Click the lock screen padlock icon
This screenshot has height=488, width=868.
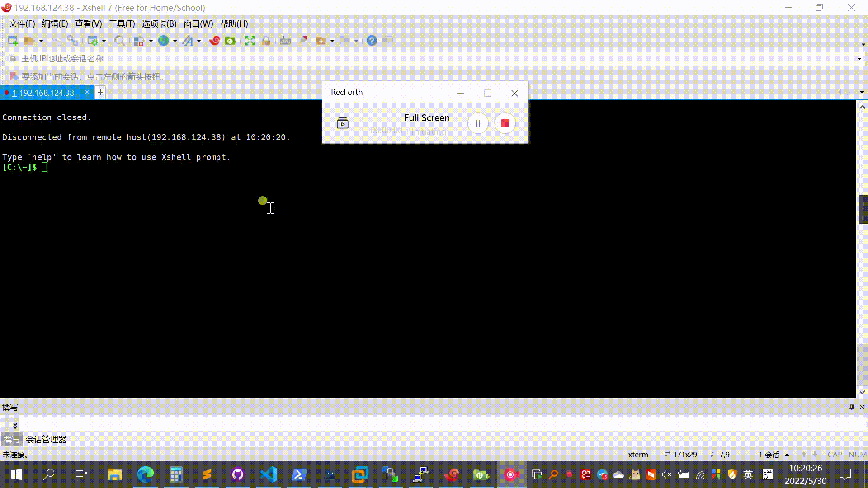click(266, 41)
